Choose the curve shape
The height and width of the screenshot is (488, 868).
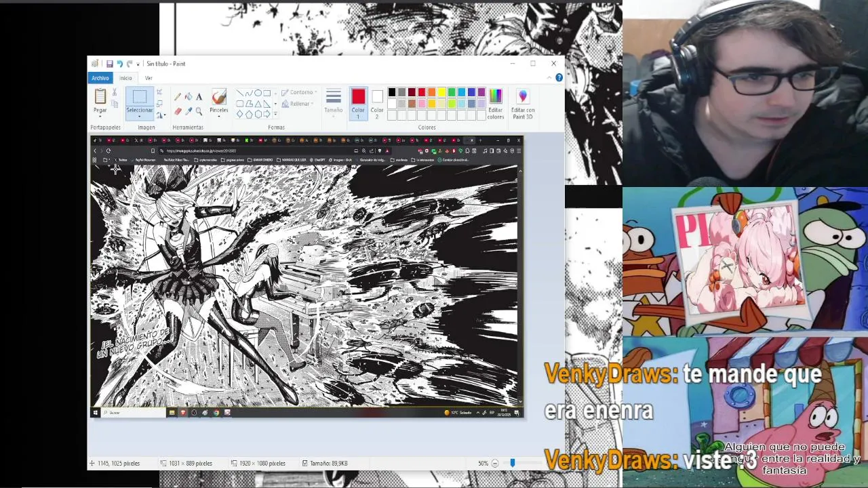249,93
